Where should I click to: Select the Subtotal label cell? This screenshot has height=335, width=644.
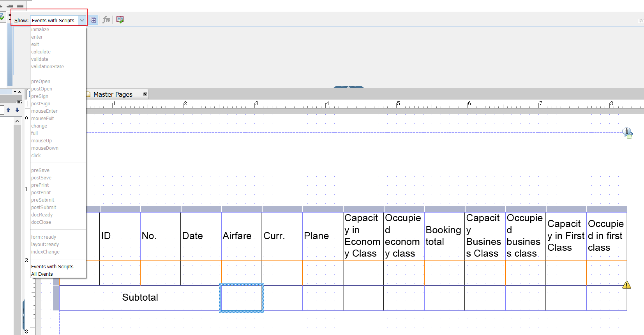(140, 298)
